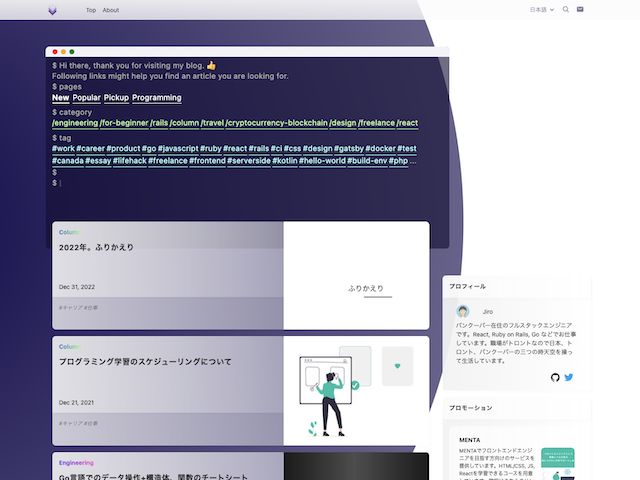Click the ふりかえり post thumbnail image
The height and width of the screenshot is (480, 640).
356,275
